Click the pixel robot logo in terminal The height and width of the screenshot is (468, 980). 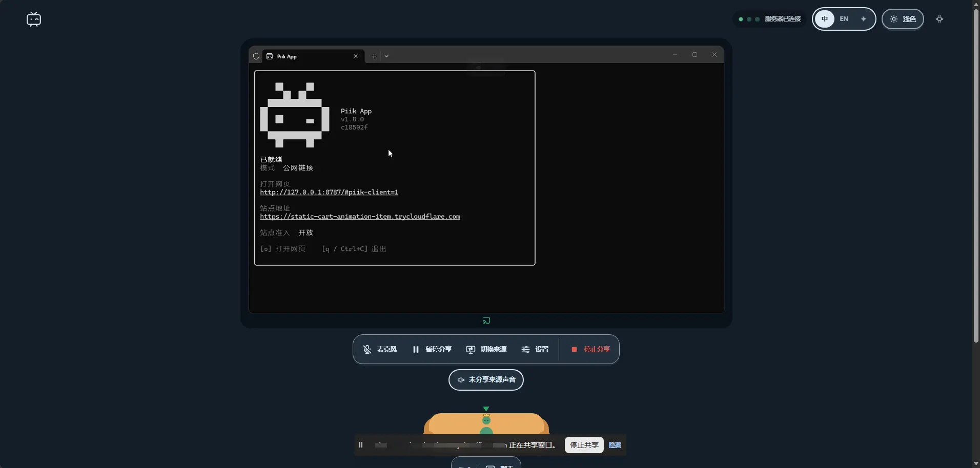click(x=295, y=115)
